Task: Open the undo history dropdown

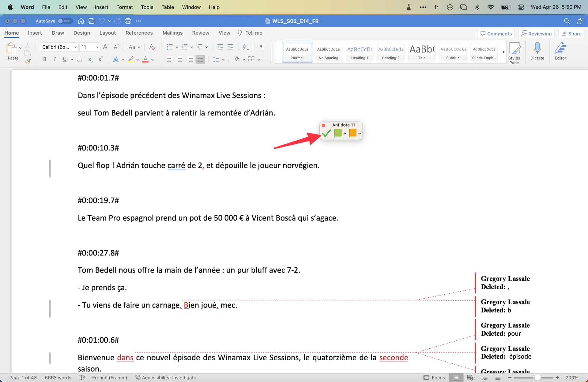Action: [x=109, y=21]
